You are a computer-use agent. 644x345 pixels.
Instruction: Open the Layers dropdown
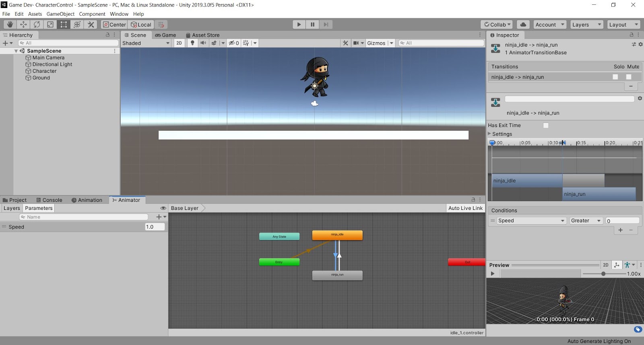click(586, 25)
